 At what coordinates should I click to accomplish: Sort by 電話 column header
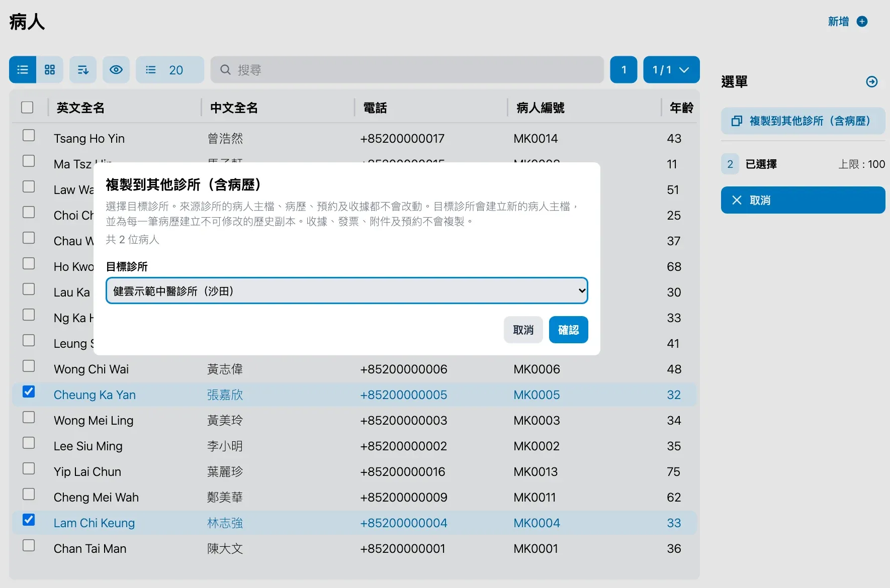tap(375, 108)
